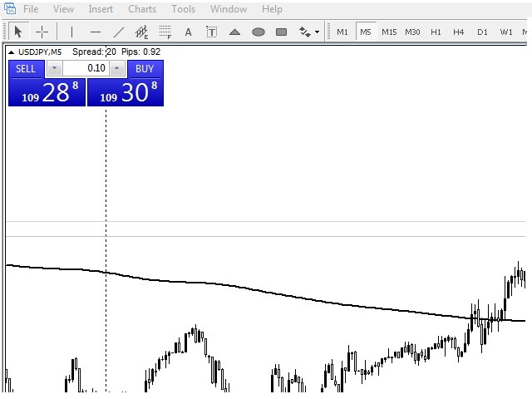Click the moving average line on chart
532x399 pixels.
point(264,292)
